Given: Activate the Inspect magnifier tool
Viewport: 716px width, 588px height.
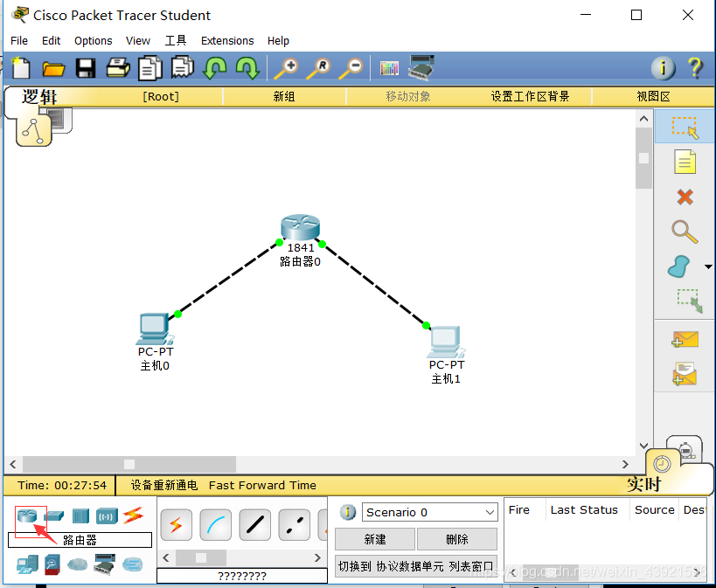Looking at the screenshot, I should 685,232.
